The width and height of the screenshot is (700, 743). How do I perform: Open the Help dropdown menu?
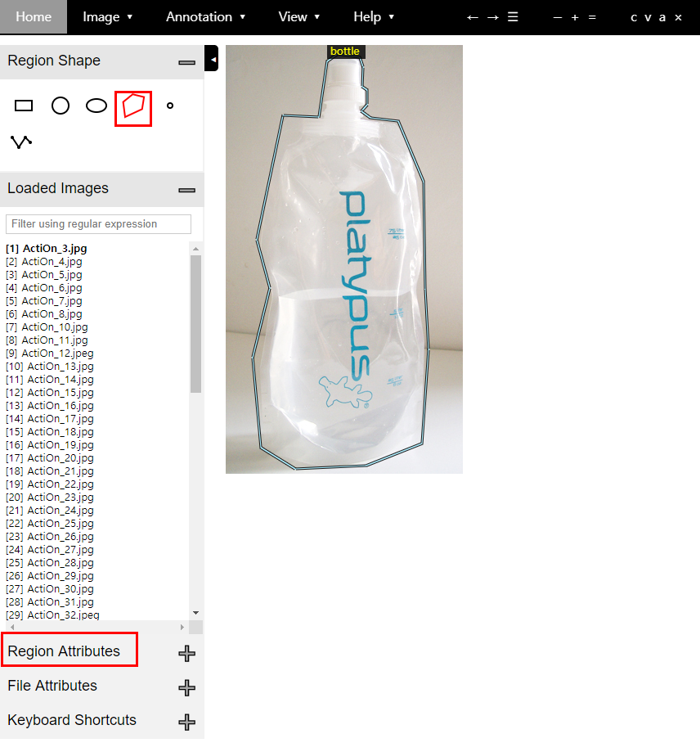click(x=374, y=17)
